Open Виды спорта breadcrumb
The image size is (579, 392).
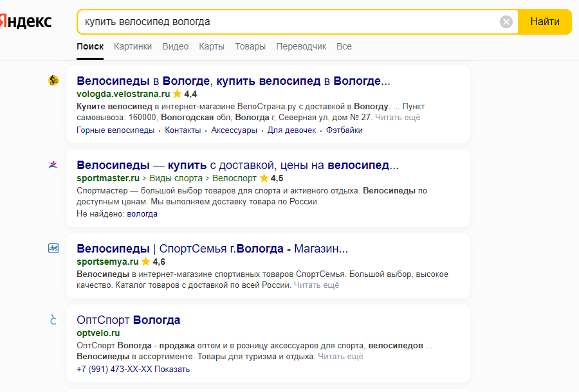176,178
